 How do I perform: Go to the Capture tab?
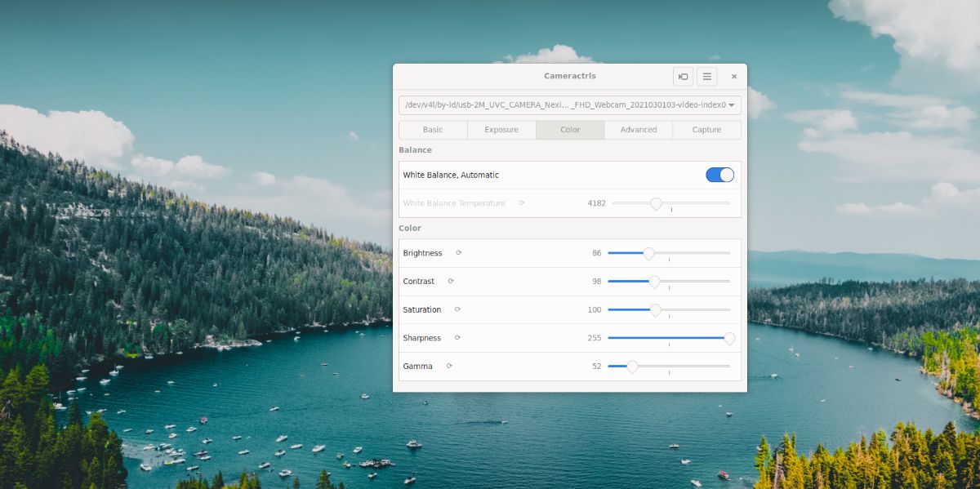[x=706, y=130]
